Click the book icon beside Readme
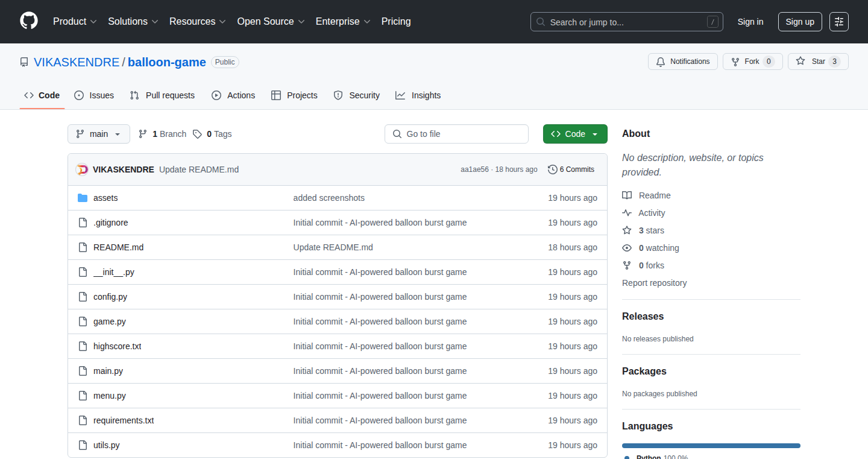 click(627, 195)
